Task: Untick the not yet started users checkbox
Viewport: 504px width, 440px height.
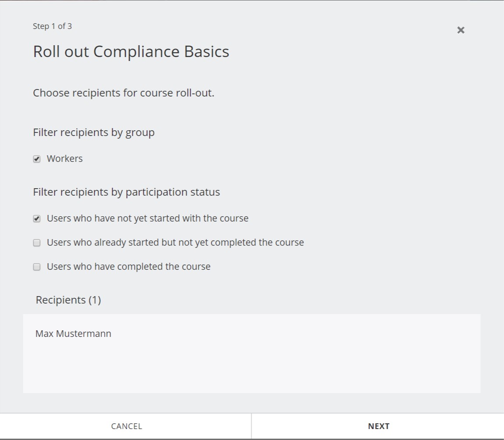Action: click(x=37, y=218)
